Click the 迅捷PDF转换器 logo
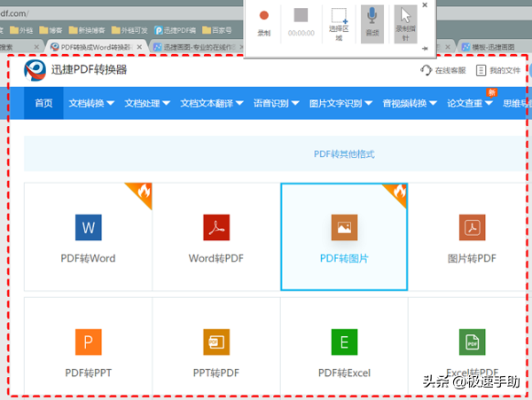The image size is (532, 400). click(35, 70)
